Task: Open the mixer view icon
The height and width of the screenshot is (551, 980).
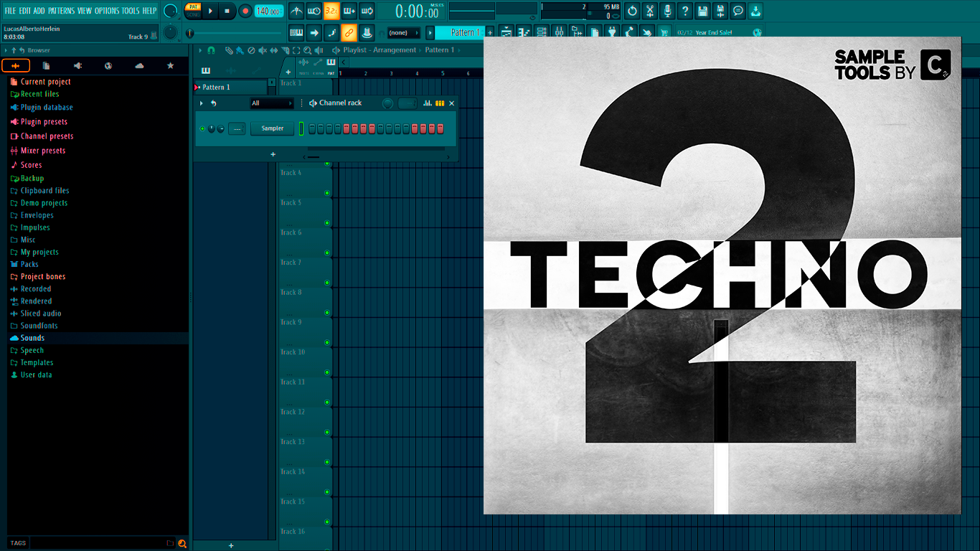Action: click(x=559, y=32)
